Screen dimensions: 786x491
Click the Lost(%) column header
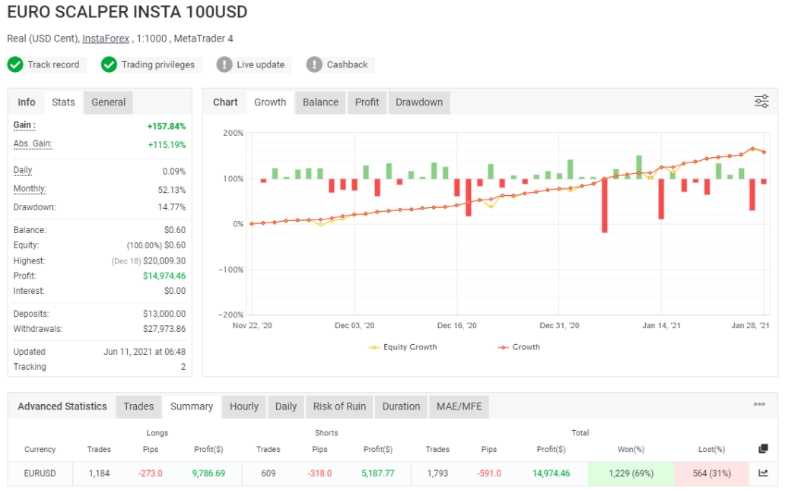tap(711, 449)
